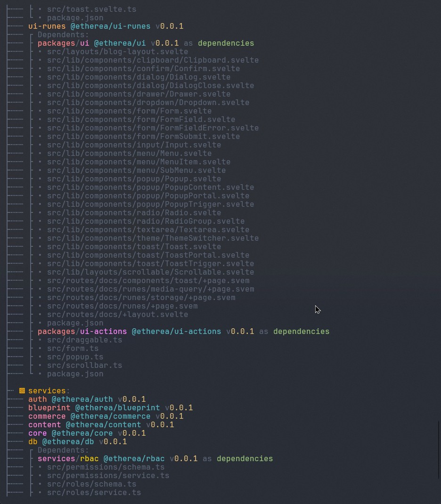Click the orange box icon beside services
This screenshot has height=504, width=441.
point(22,391)
